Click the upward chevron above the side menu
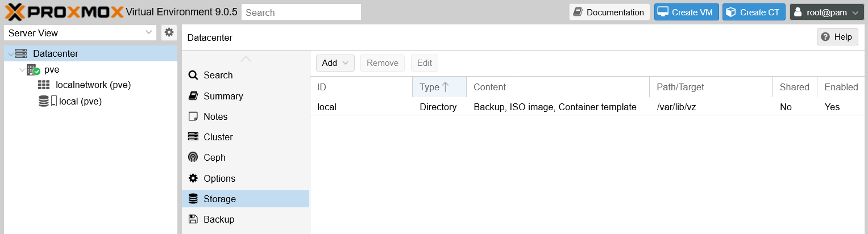This screenshot has width=868, height=234. tap(246, 58)
